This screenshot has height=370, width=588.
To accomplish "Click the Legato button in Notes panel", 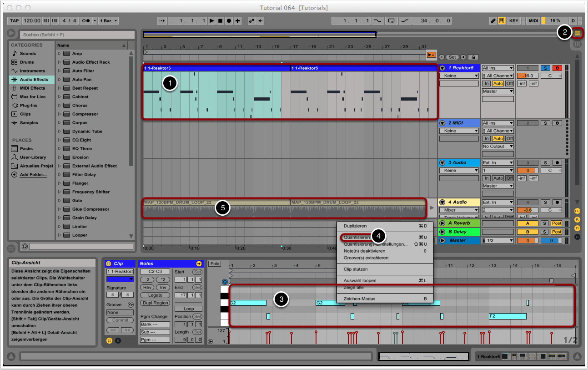I will [155, 295].
